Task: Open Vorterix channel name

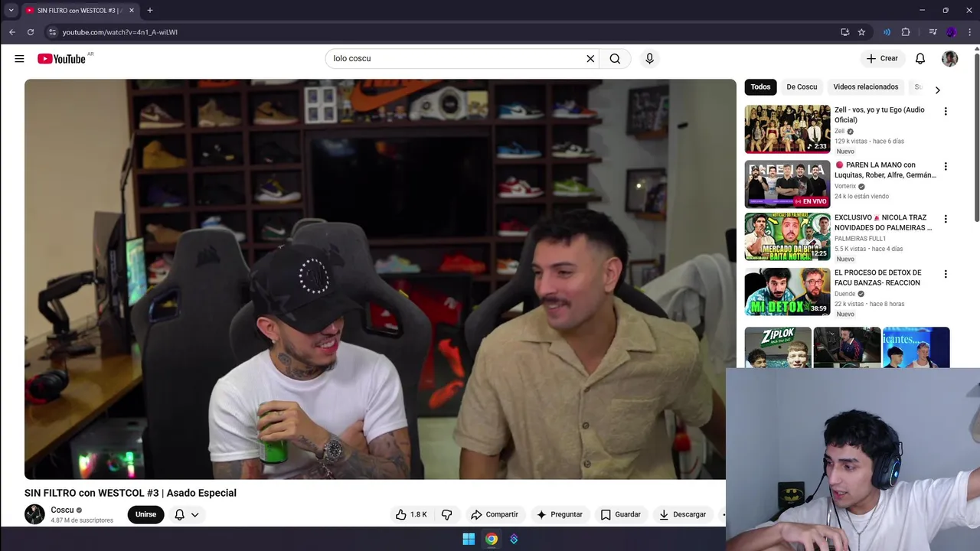Action: coord(845,186)
